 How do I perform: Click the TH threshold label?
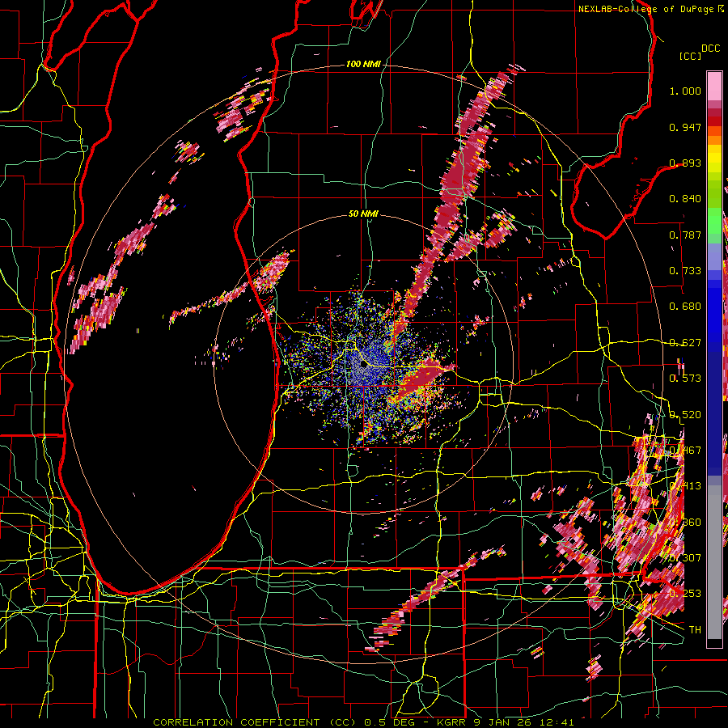point(695,630)
